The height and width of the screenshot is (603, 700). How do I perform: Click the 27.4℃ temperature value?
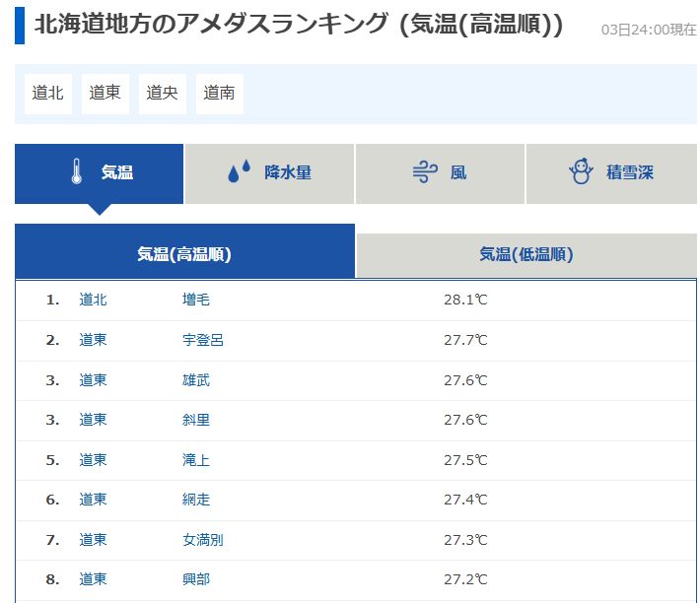(465, 500)
